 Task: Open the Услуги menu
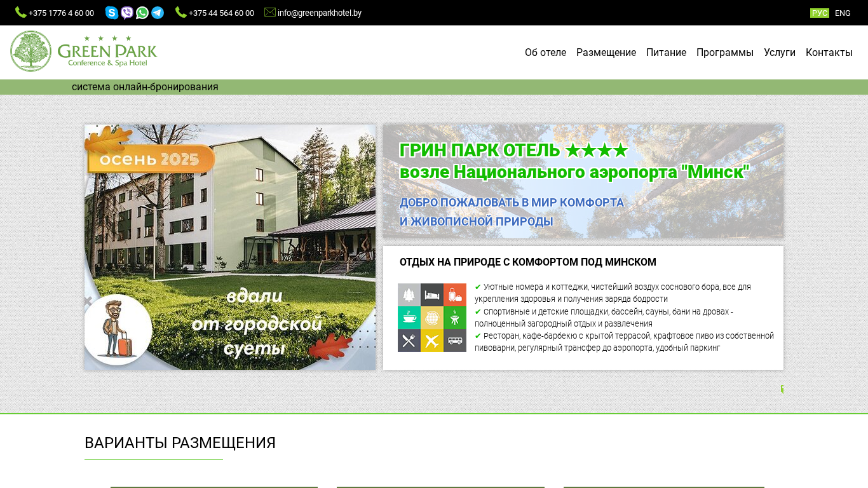780,53
